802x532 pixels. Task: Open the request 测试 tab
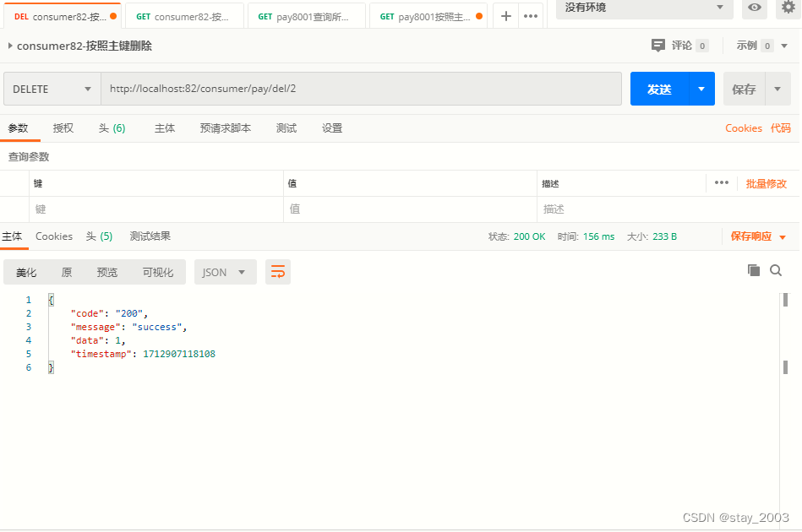click(286, 128)
